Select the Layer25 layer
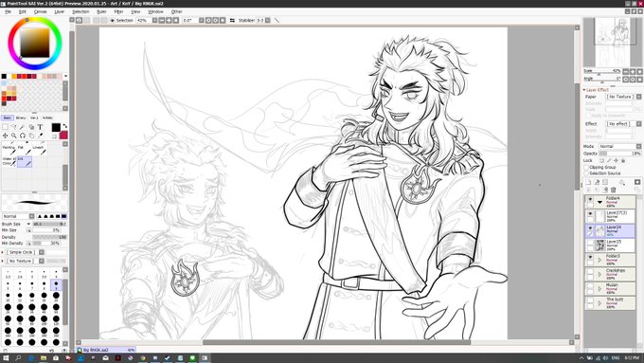The image size is (644, 363). [x=610, y=245]
